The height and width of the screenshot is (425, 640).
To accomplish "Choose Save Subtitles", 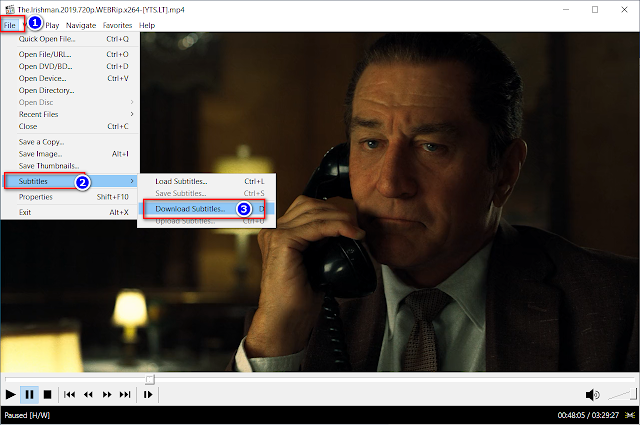I will pyautogui.click(x=207, y=193).
